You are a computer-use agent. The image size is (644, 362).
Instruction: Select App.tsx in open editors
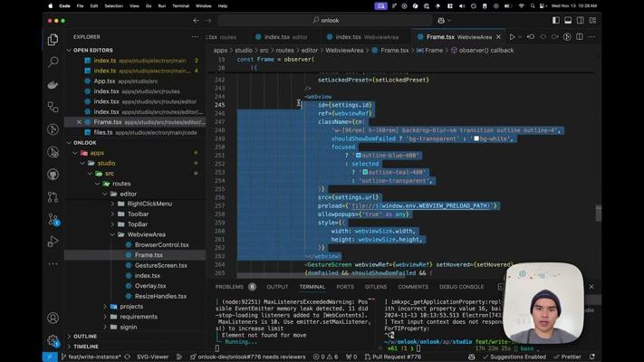[104, 81]
